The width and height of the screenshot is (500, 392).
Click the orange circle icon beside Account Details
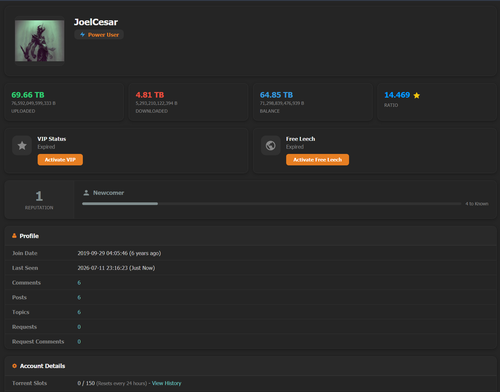coord(14,366)
